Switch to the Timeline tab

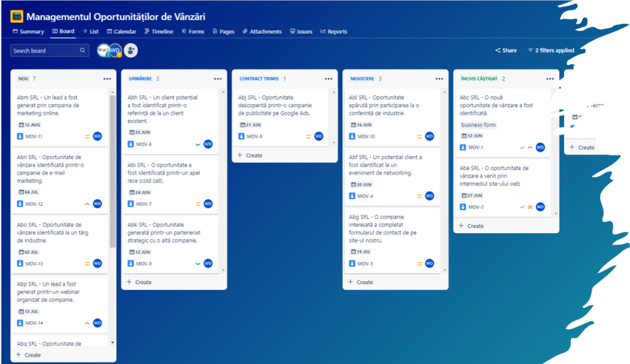coord(159,31)
